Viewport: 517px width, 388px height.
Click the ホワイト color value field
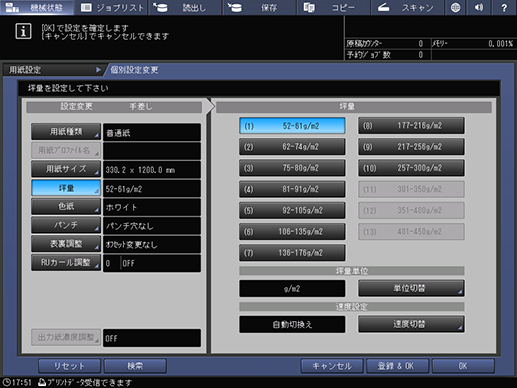pyautogui.click(x=152, y=207)
